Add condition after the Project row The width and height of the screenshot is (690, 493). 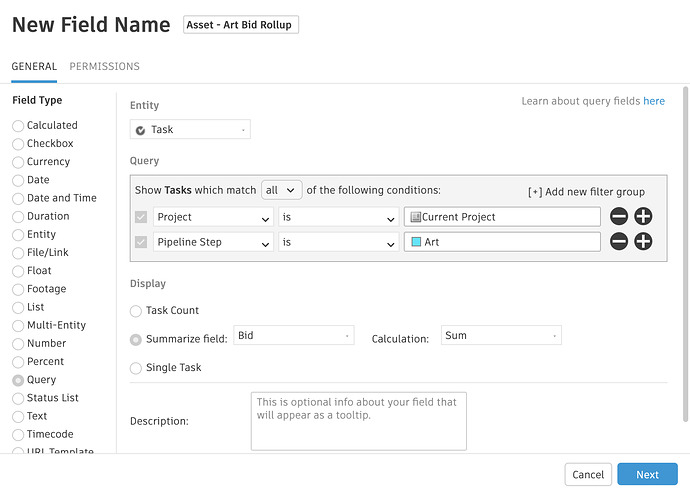click(x=643, y=217)
